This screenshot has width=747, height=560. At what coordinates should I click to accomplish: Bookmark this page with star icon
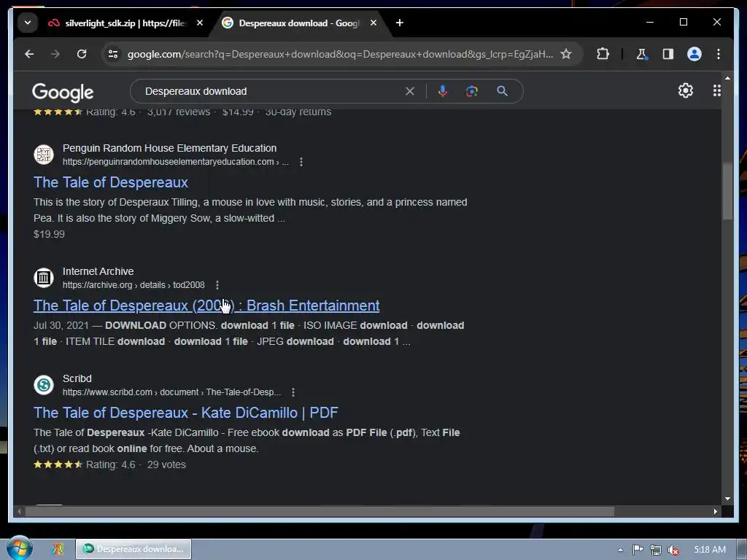[x=566, y=54]
